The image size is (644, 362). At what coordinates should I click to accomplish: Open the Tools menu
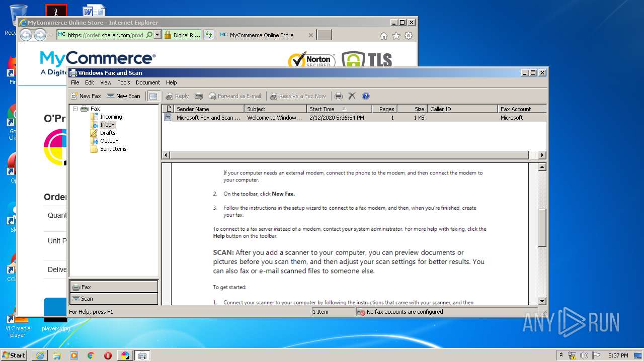pos(124,82)
